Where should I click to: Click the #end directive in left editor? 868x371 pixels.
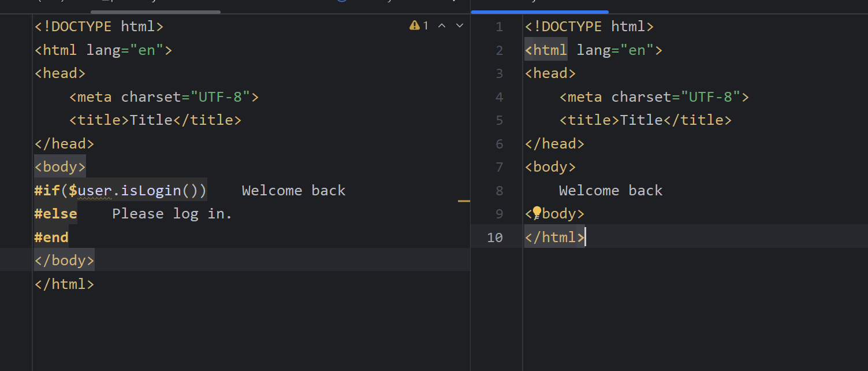pos(51,237)
